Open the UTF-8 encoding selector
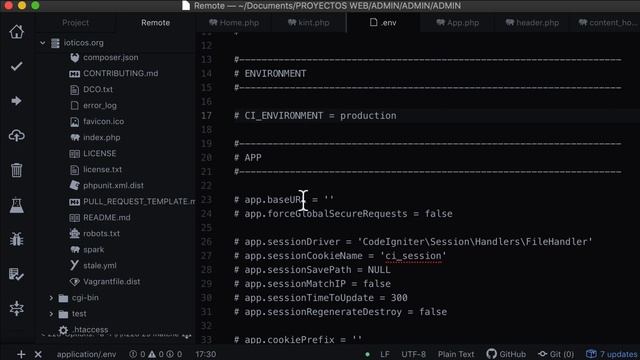Viewport: 640px width, 360px height. [413, 354]
